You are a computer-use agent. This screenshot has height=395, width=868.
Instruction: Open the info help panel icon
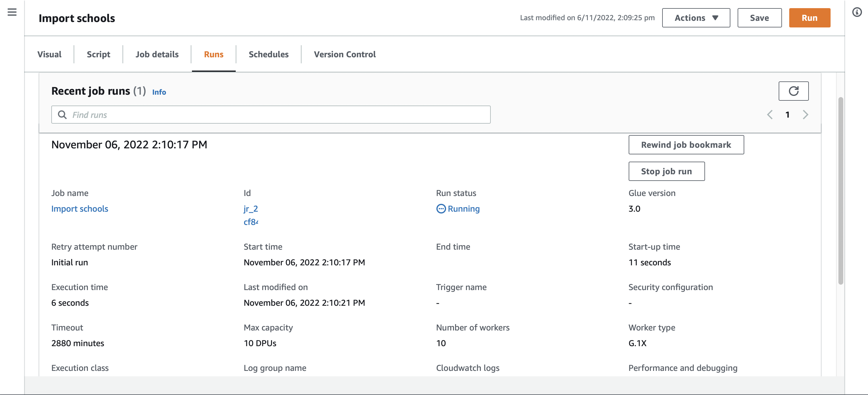pyautogui.click(x=857, y=12)
